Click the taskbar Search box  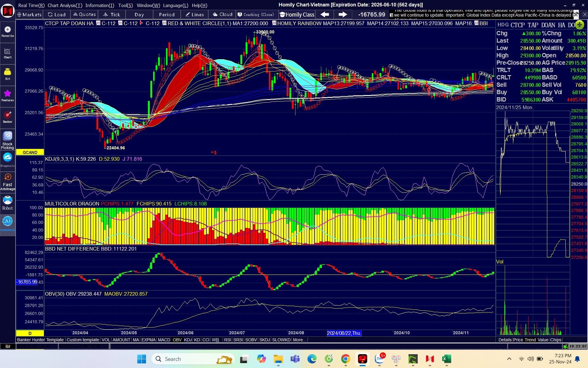point(193,359)
